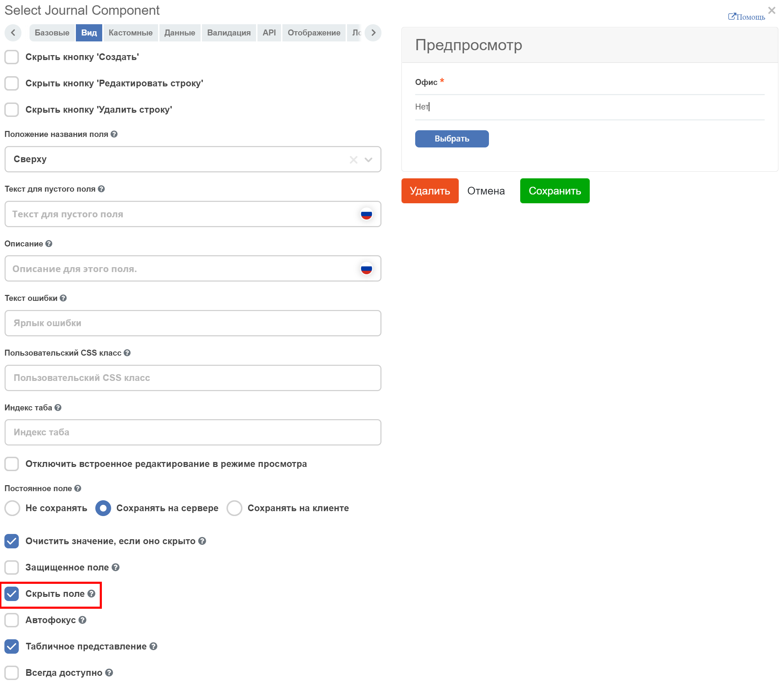
Task: Click help icon next to 'Индекс таба'
Action: (x=58, y=408)
